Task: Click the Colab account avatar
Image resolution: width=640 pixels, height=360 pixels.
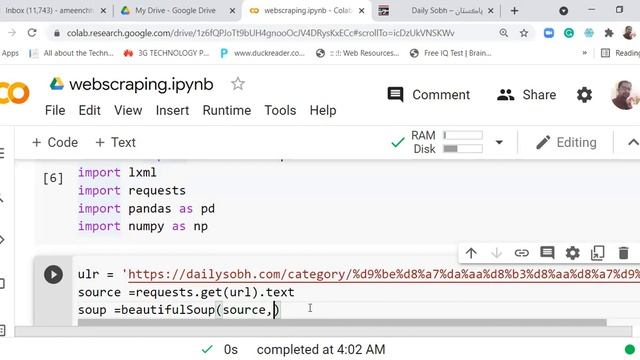Action: (x=625, y=95)
